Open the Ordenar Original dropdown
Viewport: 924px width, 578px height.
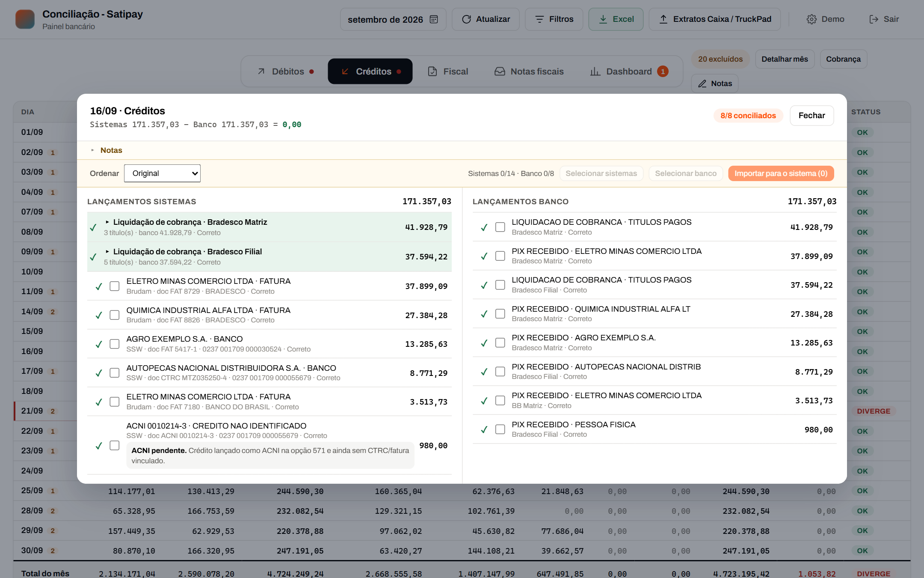point(162,173)
